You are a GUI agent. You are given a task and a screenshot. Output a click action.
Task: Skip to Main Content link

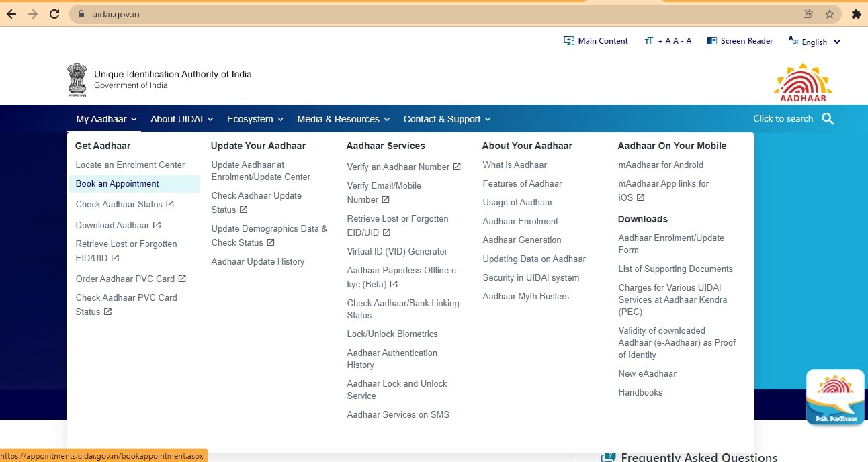coord(596,41)
